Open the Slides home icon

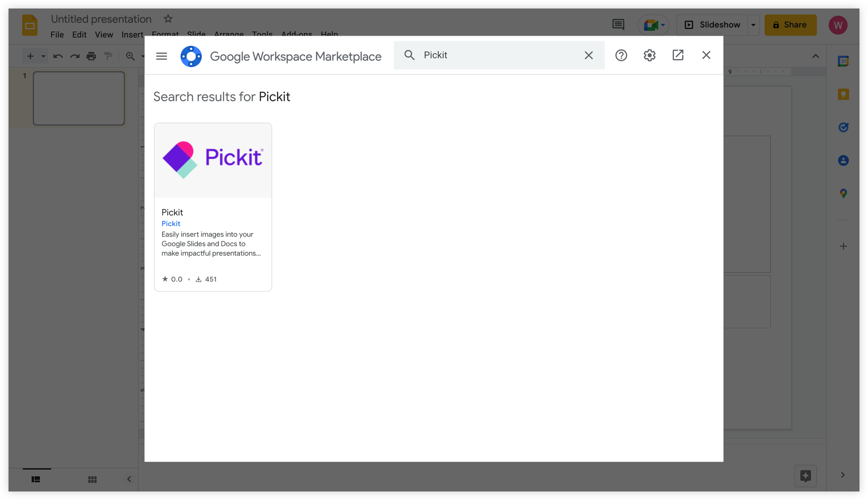tap(30, 25)
